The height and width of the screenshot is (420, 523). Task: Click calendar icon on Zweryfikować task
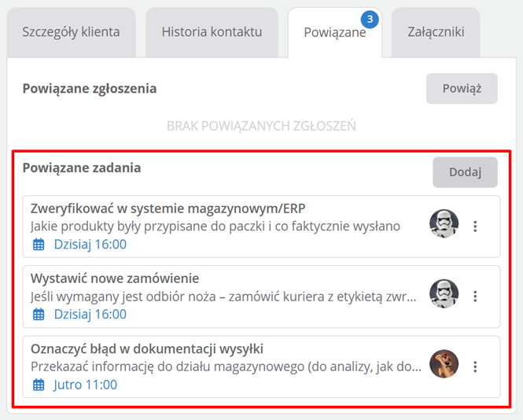pos(39,245)
